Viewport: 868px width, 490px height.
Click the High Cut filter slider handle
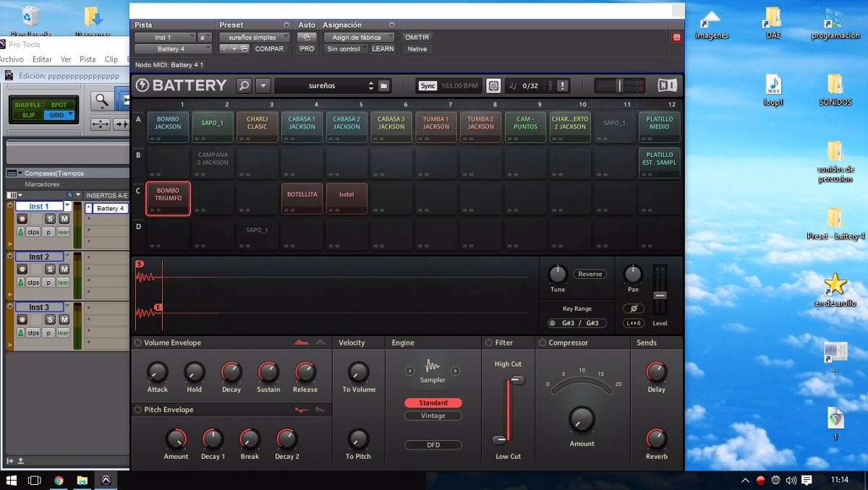(x=517, y=380)
